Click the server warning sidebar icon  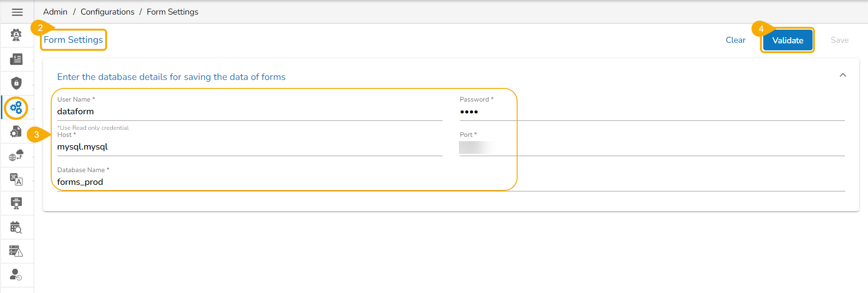(x=16, y=251)
